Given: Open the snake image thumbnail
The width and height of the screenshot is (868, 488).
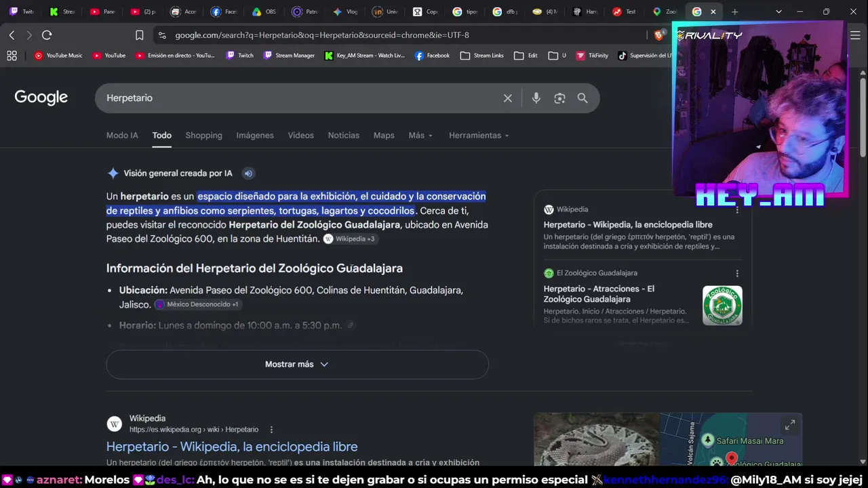Looking at the screenshot, I should point(597,440).
